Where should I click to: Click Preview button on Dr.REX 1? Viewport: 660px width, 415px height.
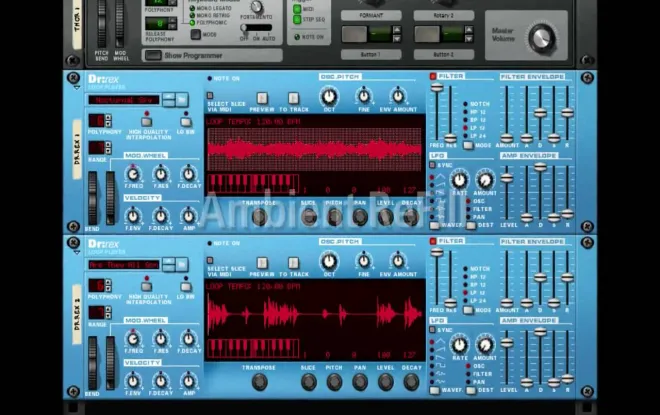(262, 98)
